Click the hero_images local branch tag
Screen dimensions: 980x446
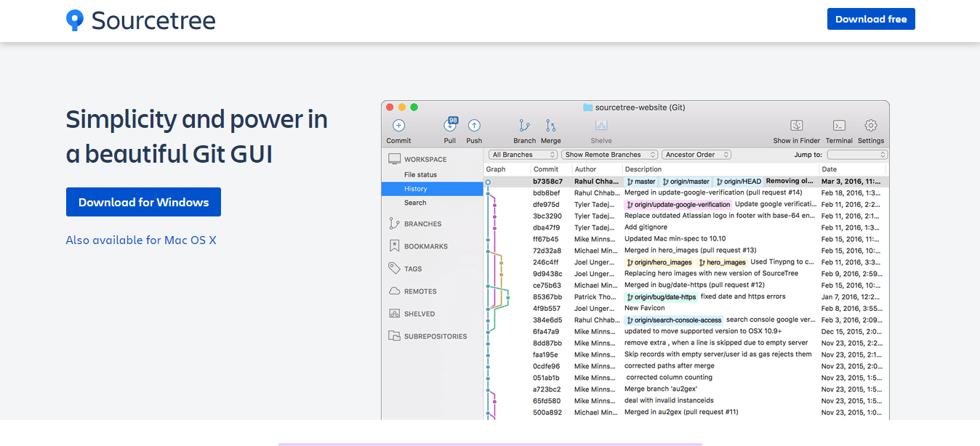pos(723,262)
